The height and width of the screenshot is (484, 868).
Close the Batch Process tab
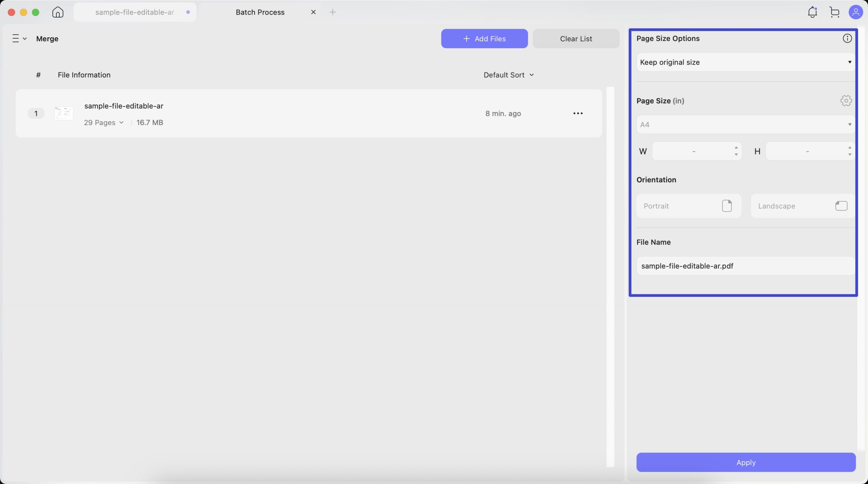(x=313, y=12)
